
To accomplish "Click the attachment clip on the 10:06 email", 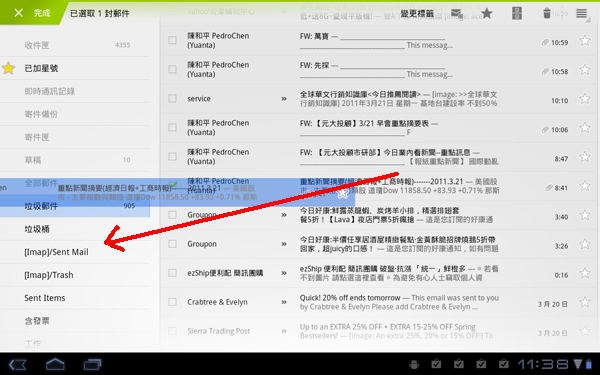I will [545, 130].
